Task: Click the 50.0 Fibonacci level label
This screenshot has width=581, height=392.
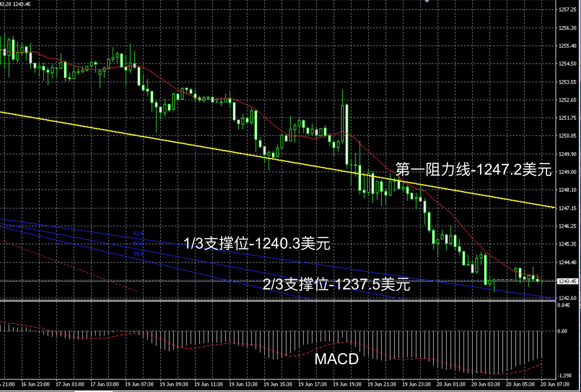Action: tap(138, 243)
